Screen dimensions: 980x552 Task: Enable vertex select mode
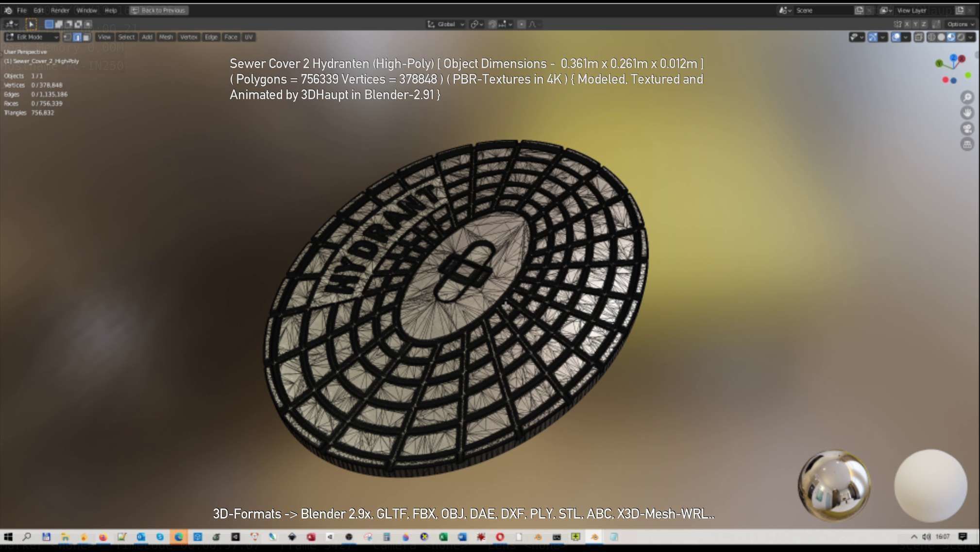coord(68,37)
